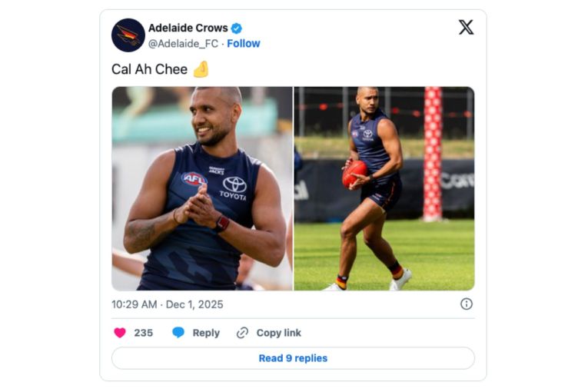The height and width of the screenshot is (392, 588).
Task: Follow the Adelaide Crows account
Action: (x=244, y=44)
